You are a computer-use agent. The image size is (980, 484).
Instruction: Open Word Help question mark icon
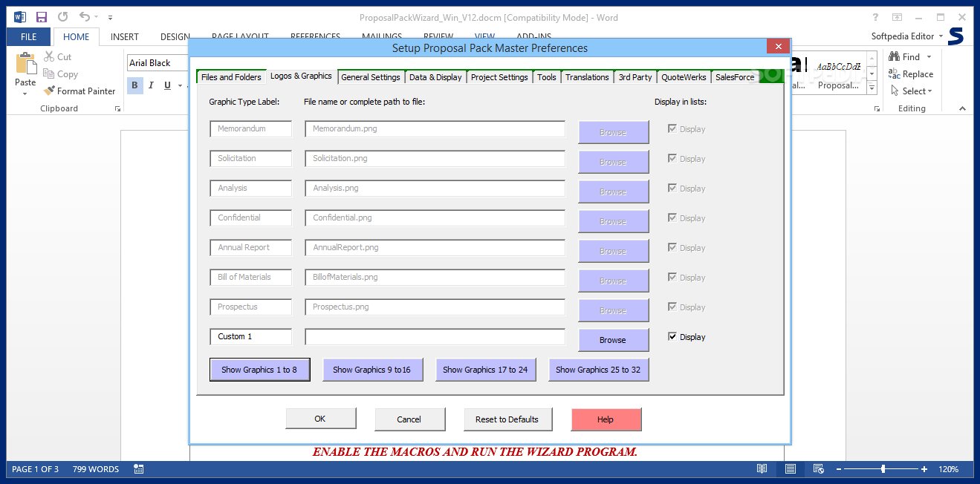876,17
